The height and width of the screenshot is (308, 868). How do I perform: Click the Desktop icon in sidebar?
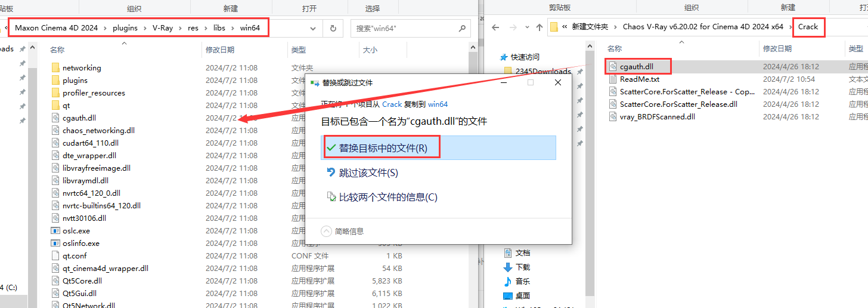[x=508, y=296]
